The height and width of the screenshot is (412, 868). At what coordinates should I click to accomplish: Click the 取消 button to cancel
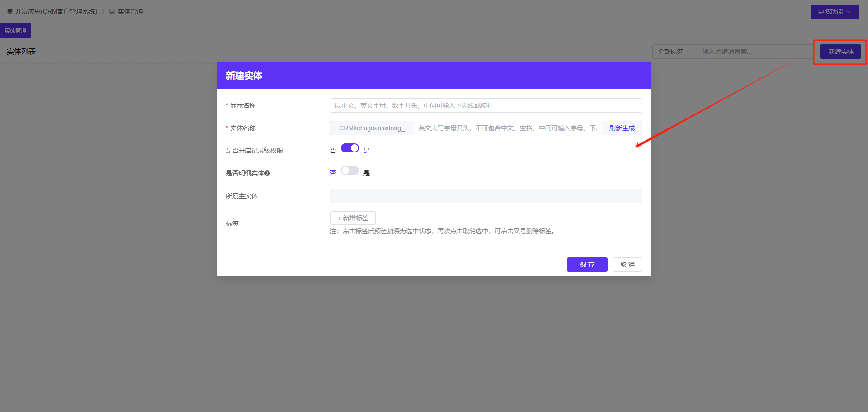627,265
